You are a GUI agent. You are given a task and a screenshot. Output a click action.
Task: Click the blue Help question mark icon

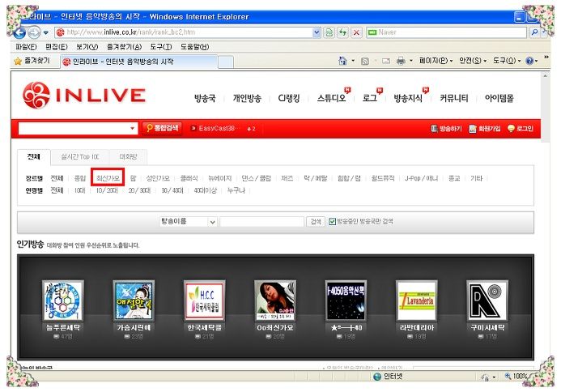[x=529, y=62]
